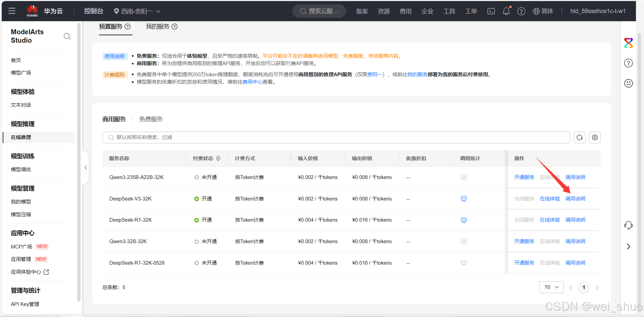
Task: Open 调用说明 for DeepSeek-R1-32K
Action: tap(575, 220)
